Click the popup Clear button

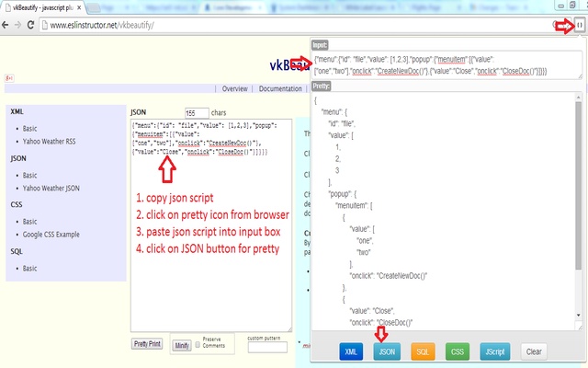point(534,351)
